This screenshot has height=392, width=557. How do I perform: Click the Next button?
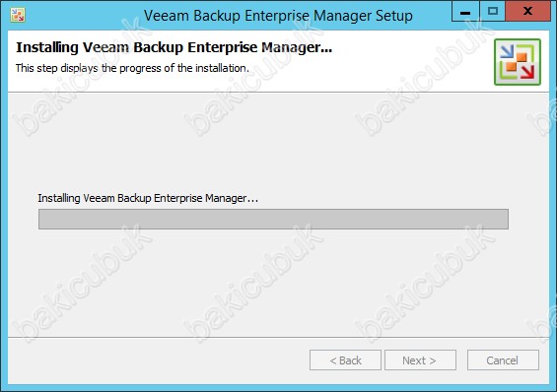tap(420, 360)
